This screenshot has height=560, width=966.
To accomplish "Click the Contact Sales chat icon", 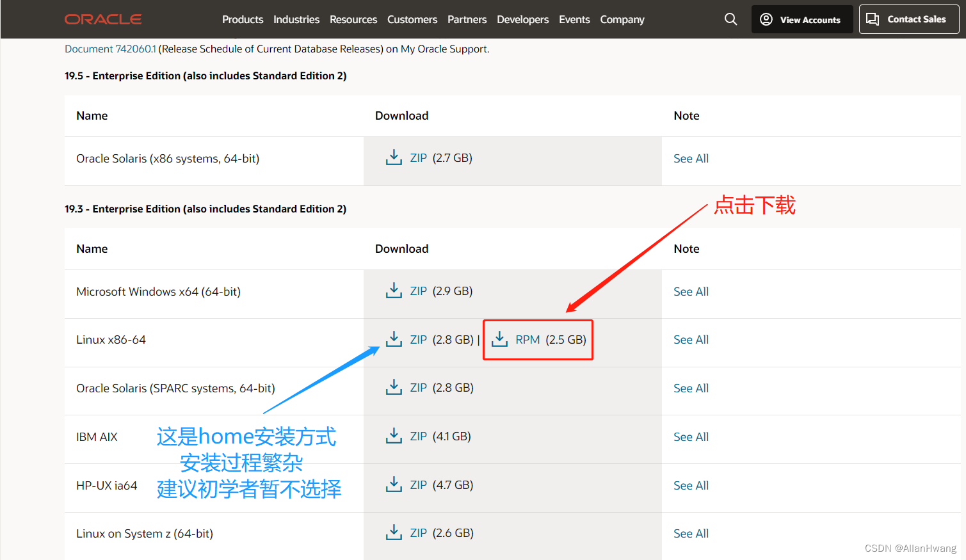I will 873,19.
